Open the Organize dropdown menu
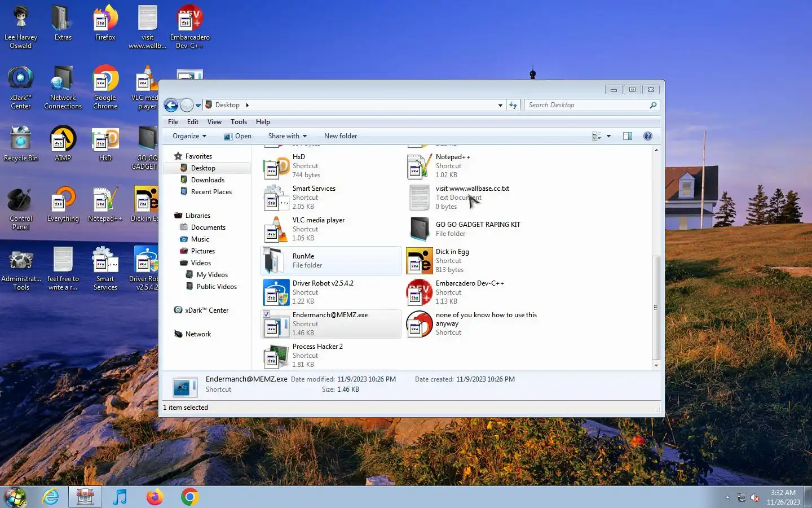The image size is (812, 508). [189, 136]
